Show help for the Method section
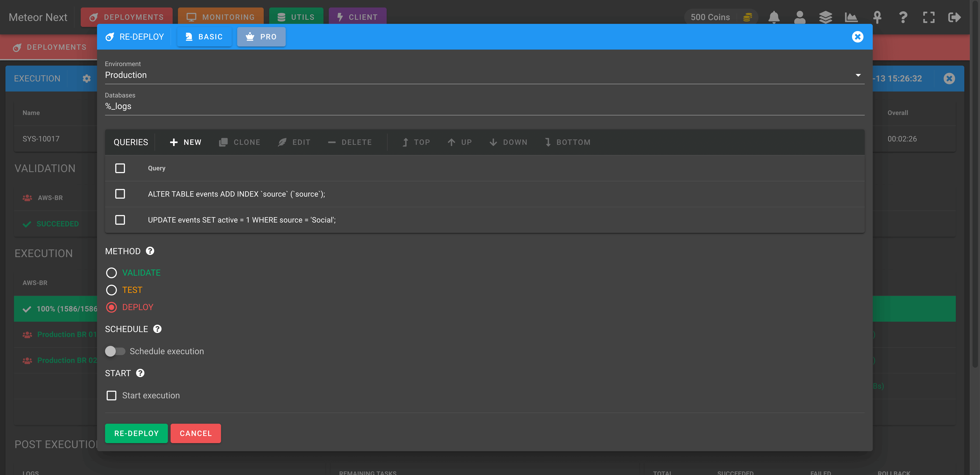Image resolution: width=980 pixels, height=475 pixels. click(150, 251)
